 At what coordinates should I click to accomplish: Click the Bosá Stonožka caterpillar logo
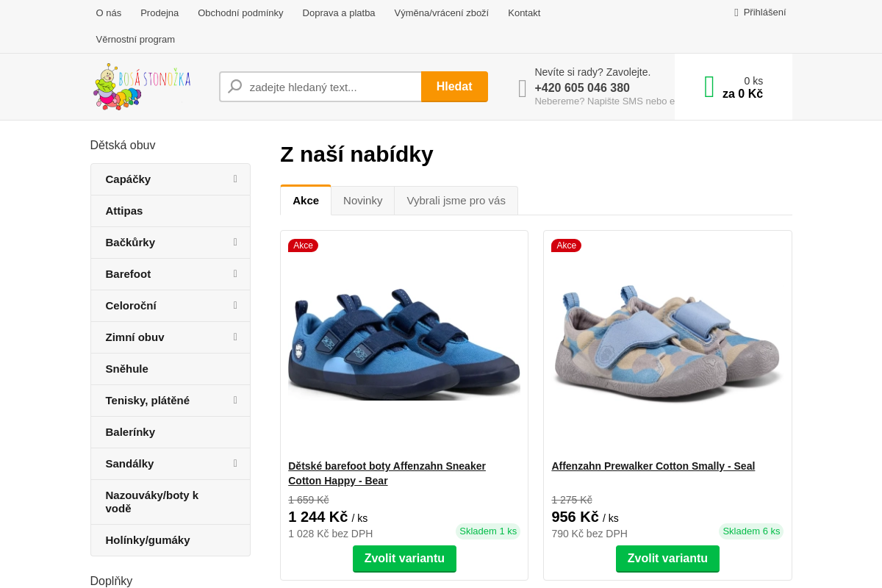pyautogui.click(x=141, y=86)
